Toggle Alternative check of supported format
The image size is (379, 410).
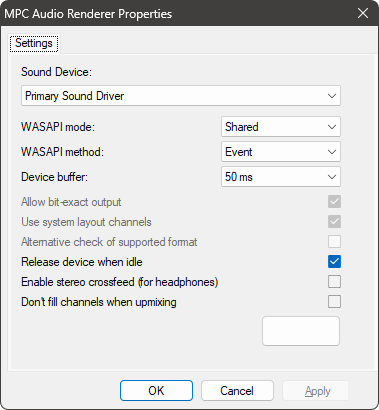(334, 242)
